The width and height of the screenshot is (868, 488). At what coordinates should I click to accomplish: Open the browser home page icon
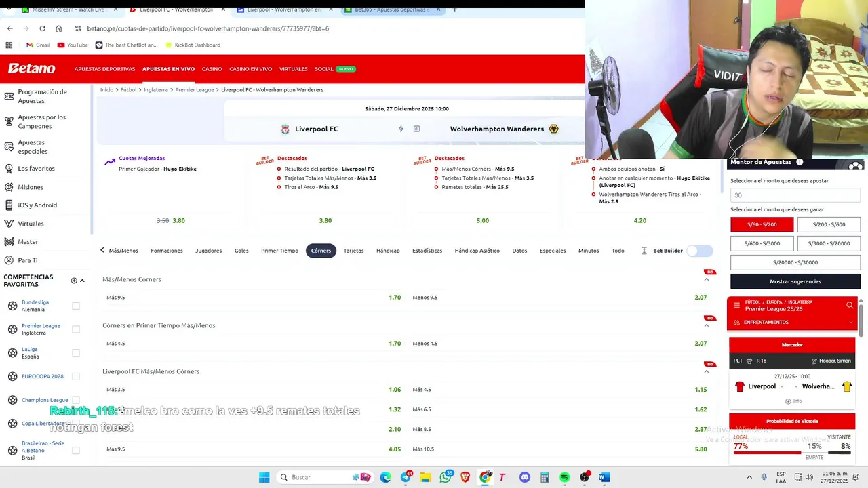click(58, 28)
